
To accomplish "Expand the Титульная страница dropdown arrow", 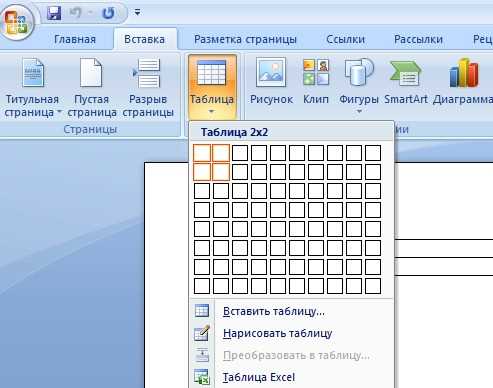I will pos(59,112).
